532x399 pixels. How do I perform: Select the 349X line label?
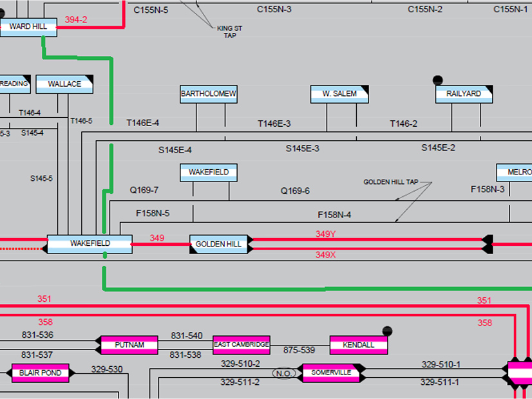click(325, 255)
